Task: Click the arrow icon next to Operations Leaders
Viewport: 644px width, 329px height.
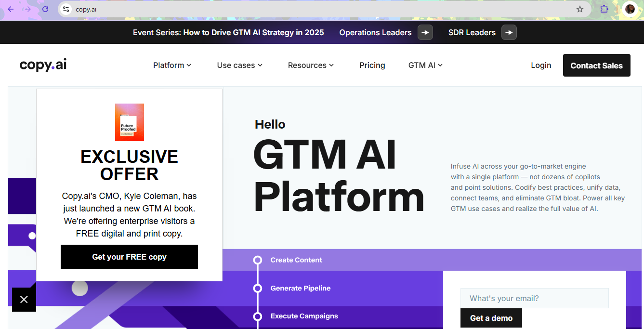Action: point(425,32)
